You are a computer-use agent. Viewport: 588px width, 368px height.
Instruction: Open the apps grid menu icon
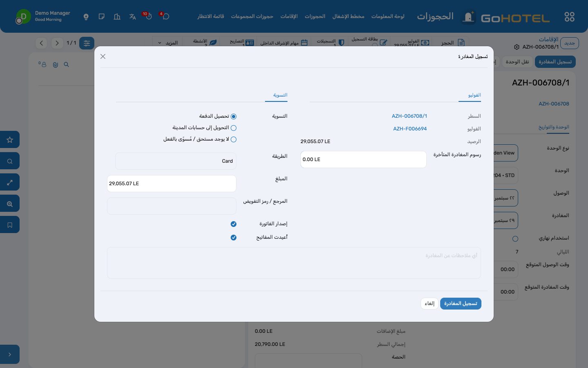click(x=569, y=17)
